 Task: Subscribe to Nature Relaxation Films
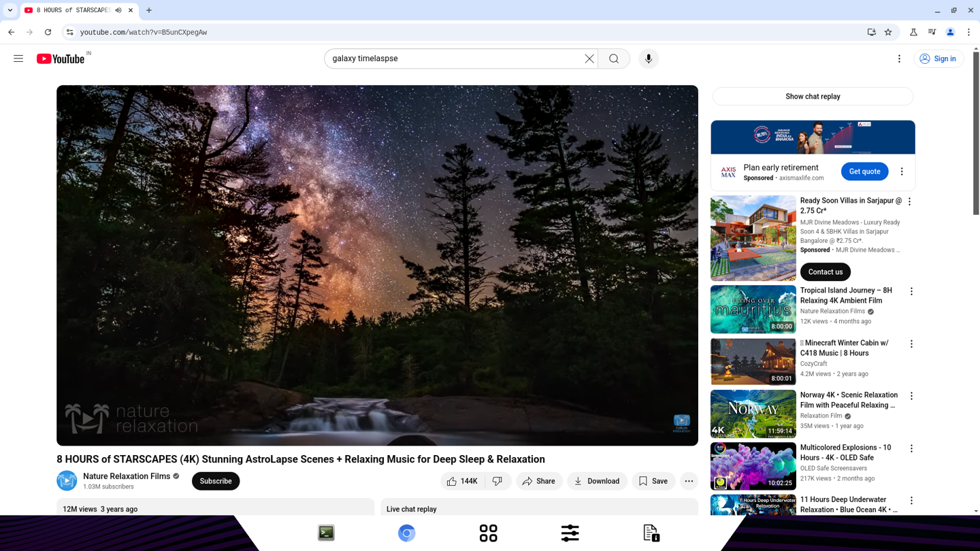point(215,481)
